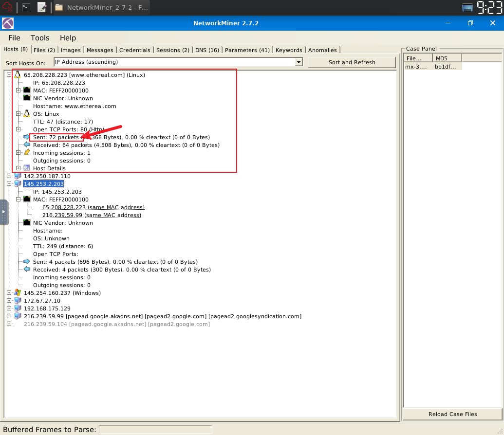Click the network card icon beside MAC FEFF20000100 under 65.208.228.223
The image size is (504, 435).
click(27, 91)
